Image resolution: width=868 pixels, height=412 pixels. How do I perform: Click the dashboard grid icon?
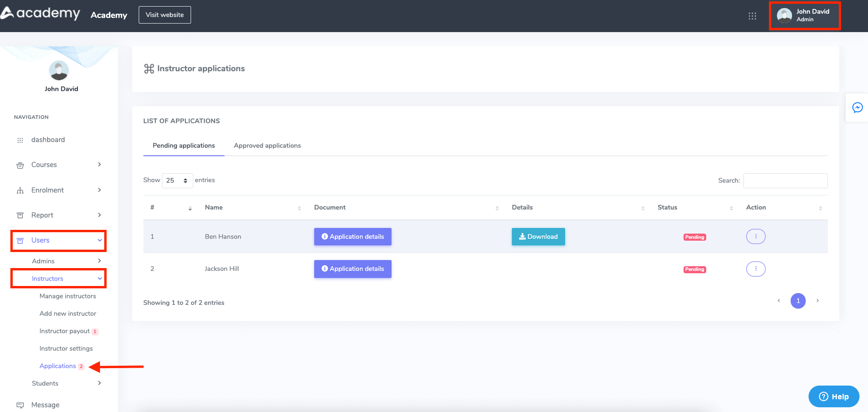point(20,140)
